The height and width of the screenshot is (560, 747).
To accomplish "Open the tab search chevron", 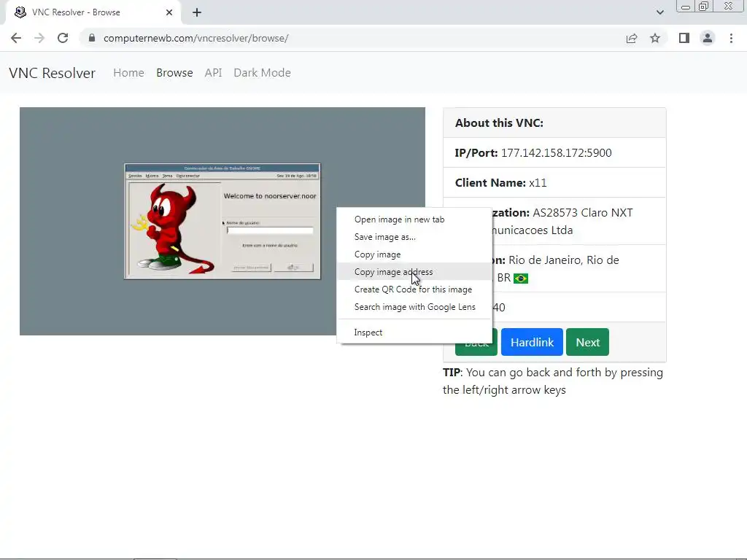I will (659, 12).
